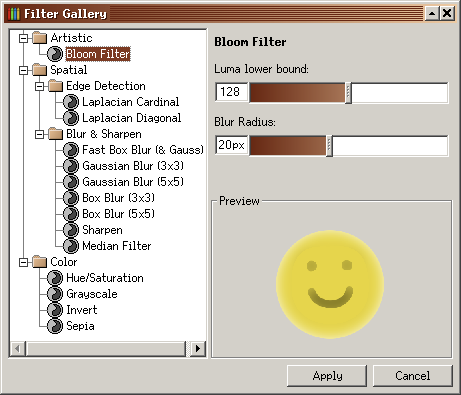461x395 pixels.
Task: Click the Gaussian Blur (5x5) filter icon
Action: tap(71, 182)
